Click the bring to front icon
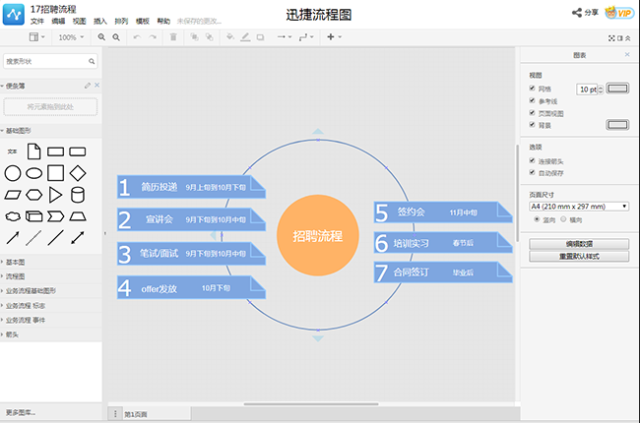Viewport: 640px width, 423px height. click(x=194, y=37)
